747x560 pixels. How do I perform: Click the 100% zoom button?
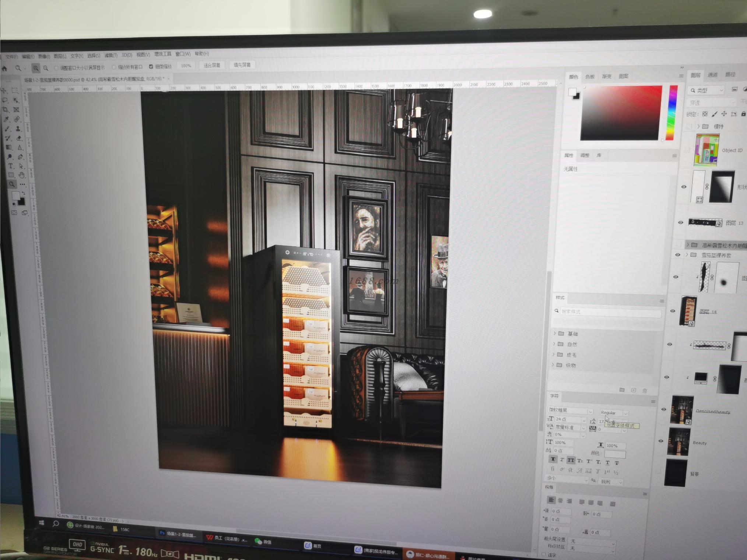tap(186, 66)
